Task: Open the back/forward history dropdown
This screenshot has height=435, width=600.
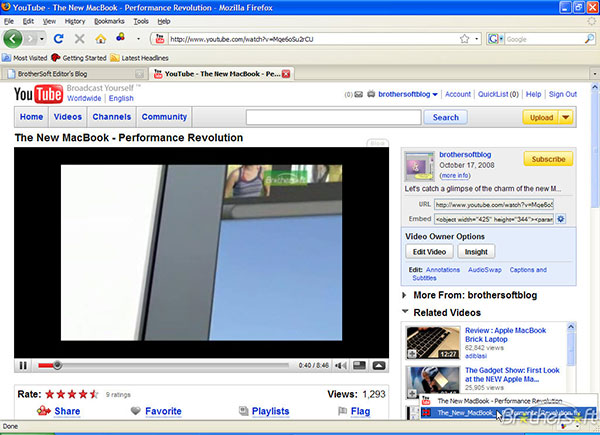Action: click(x=42, y=39)
